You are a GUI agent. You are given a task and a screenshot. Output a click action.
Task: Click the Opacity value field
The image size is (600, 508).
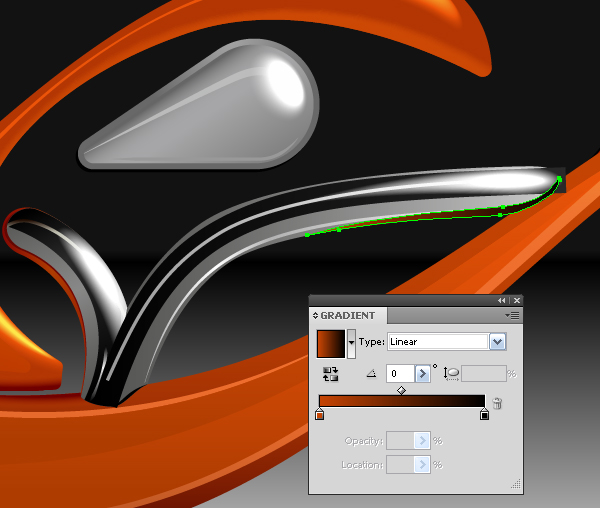click(400, 441)
